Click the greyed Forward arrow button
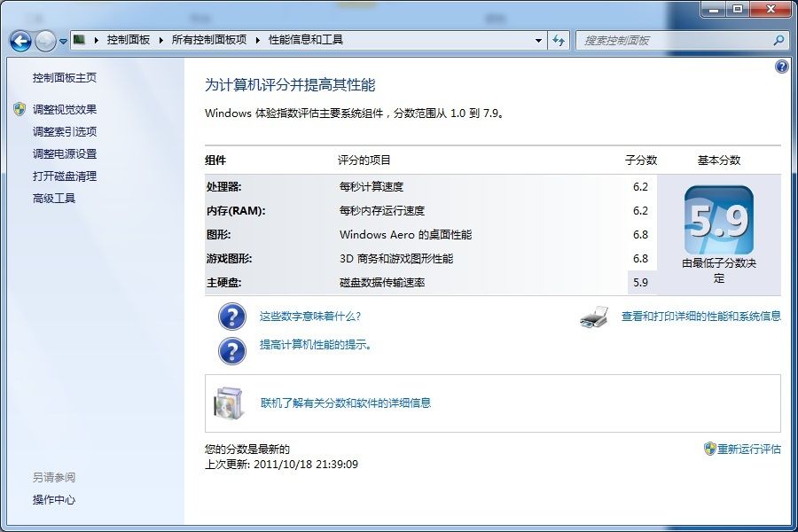The width and height of the screenshot is (798, 532). (x=45, y=41)
